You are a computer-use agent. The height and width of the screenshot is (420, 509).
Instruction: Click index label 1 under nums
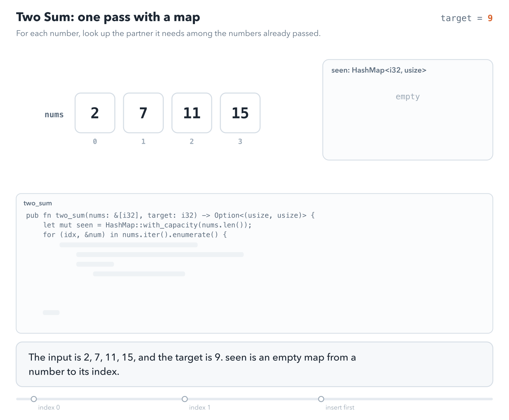(x=143, y=141)
